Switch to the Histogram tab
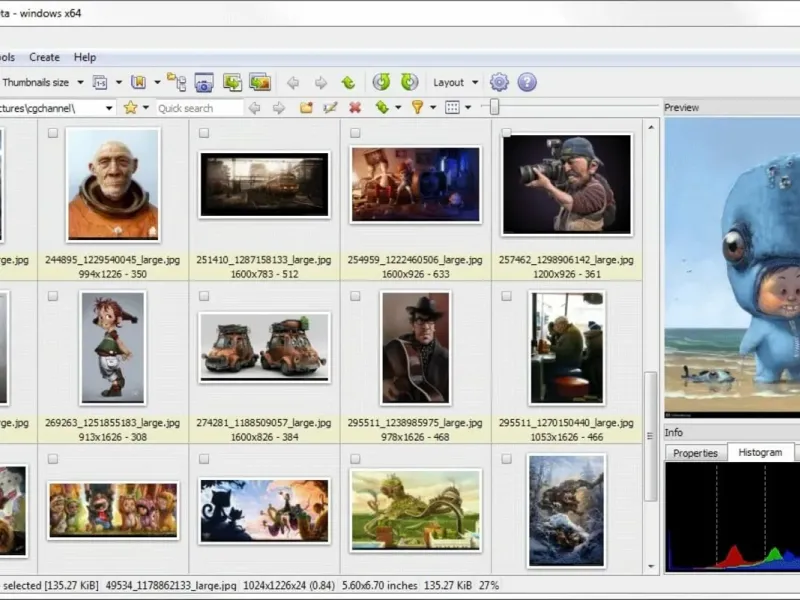The width and height of the screenshot is (800, 600). tap(760, 453)
